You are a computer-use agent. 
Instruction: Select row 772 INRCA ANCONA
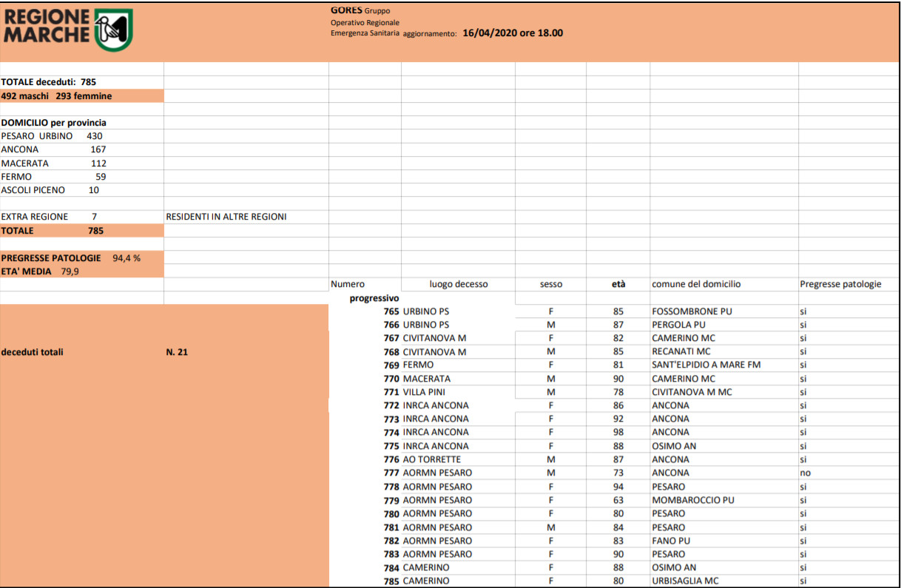tap(614, 405)
